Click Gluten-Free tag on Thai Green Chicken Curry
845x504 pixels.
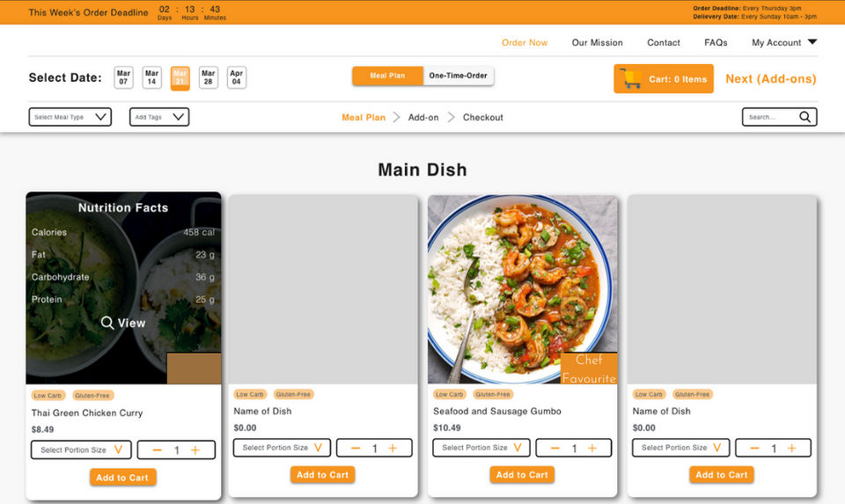point(92,395)
